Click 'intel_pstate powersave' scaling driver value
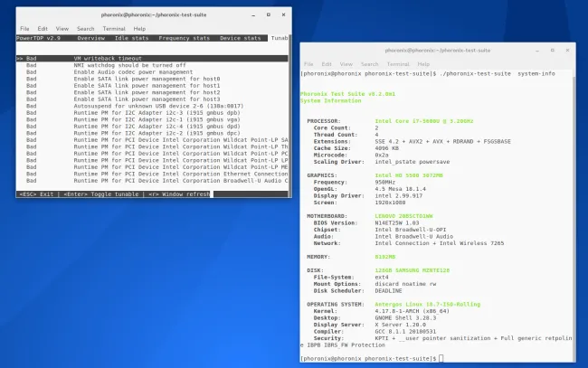 [x=413, y=162]
